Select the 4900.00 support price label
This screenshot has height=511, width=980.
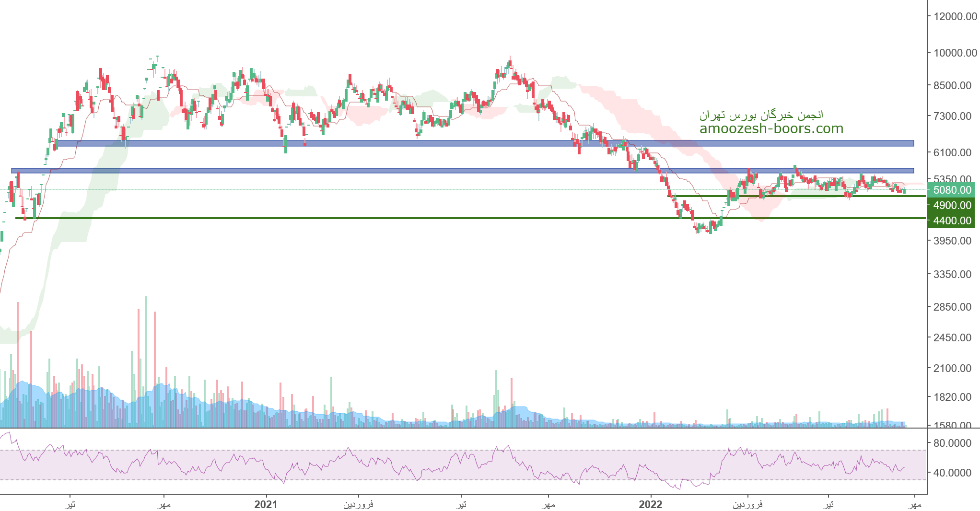(x=952, y=205)
